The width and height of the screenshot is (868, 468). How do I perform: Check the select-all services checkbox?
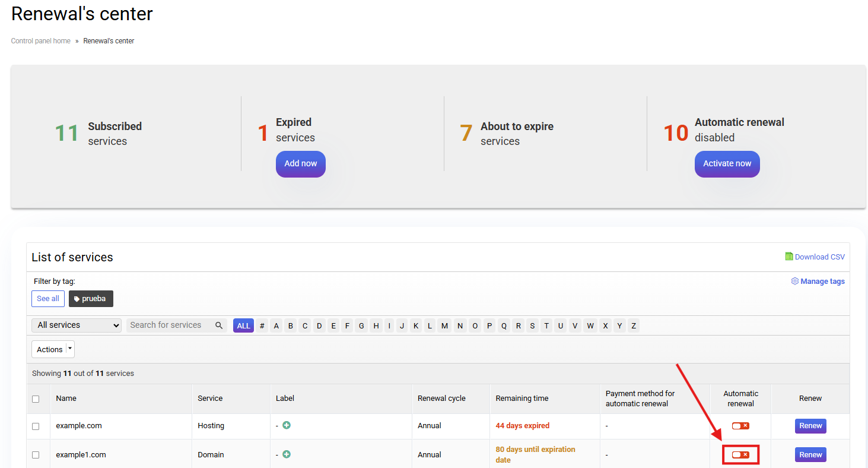36,399
